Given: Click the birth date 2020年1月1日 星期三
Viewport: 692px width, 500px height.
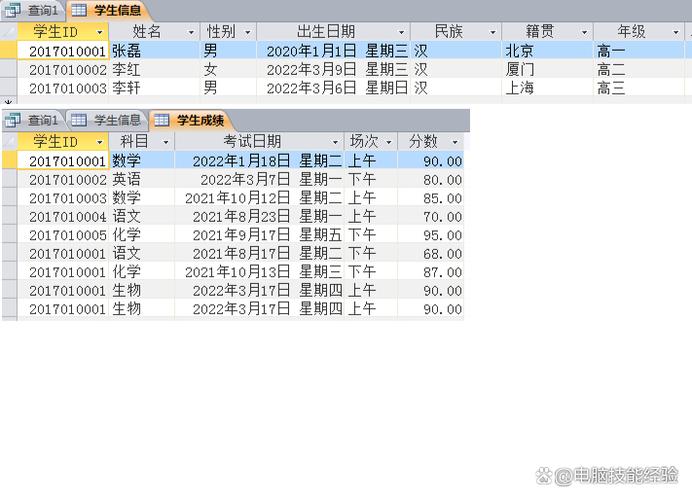Looking at the screenshot, I should coord(334,51).
